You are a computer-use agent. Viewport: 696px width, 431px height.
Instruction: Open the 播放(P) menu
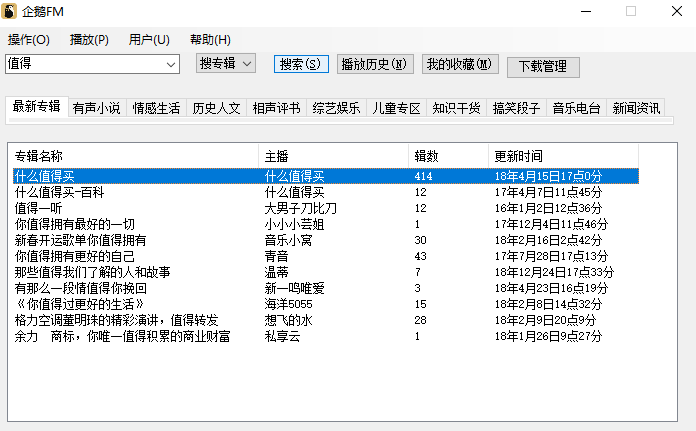click(x=89, y=40)
